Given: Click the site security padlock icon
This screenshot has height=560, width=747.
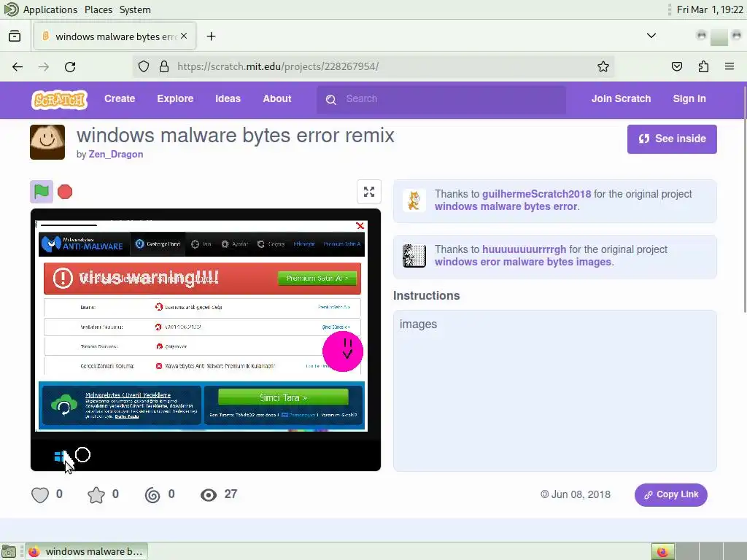Looking at the screenshot, I should 164,66.
